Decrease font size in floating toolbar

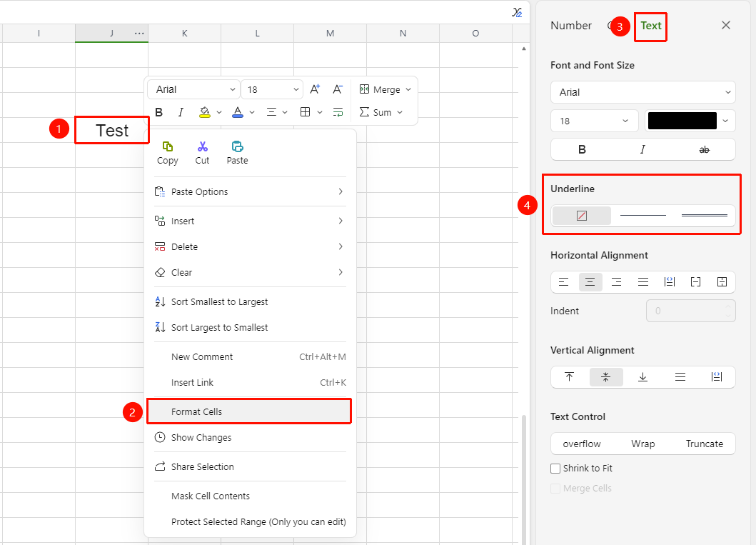pyautogui.click(x=338, y=89)
